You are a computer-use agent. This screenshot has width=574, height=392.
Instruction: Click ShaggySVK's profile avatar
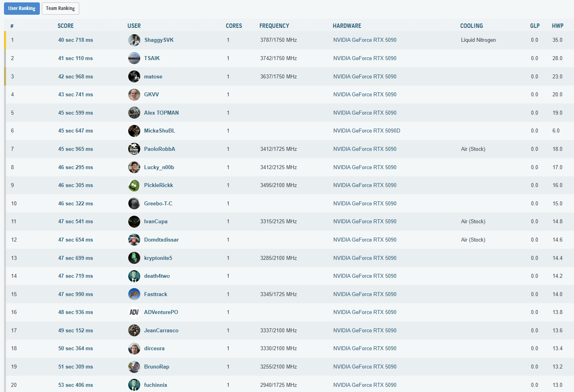(x=134, y=40)
